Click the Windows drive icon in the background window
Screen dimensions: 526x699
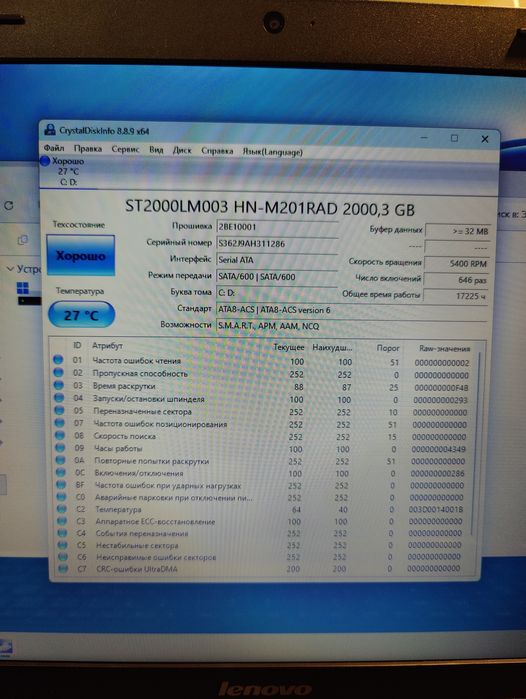coord(23,288)
